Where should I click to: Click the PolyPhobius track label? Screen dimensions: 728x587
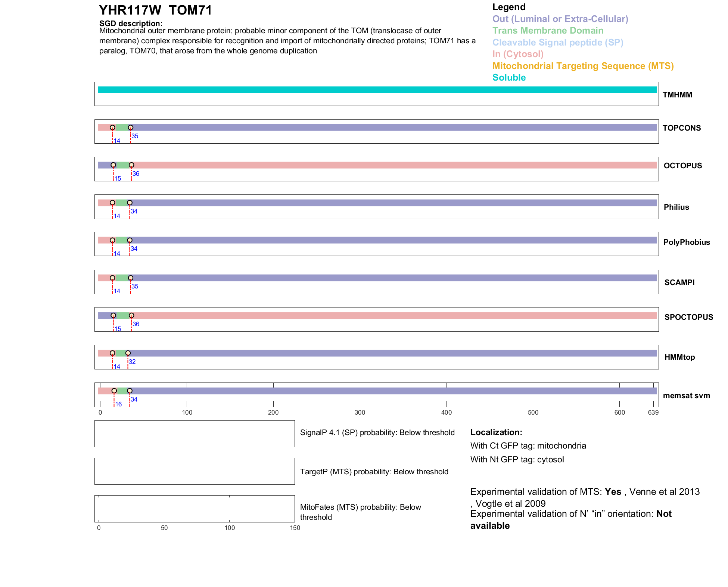(x=687, y=242)
